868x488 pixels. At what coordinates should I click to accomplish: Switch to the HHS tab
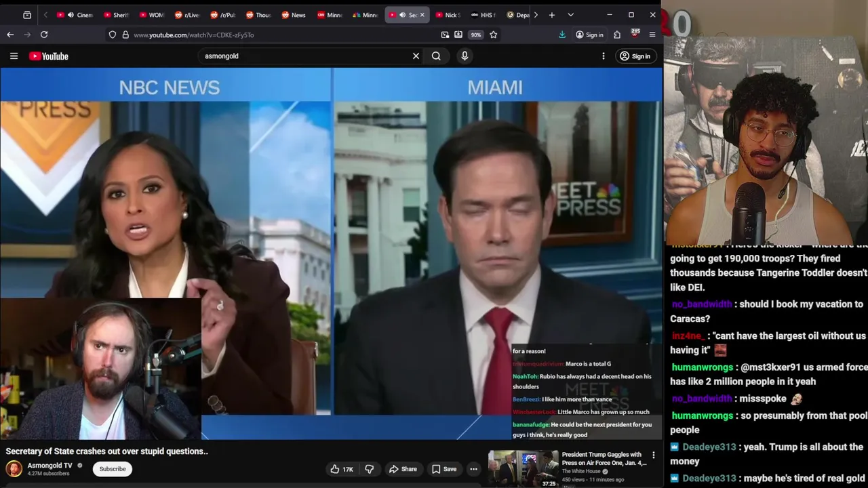[482, 15]
